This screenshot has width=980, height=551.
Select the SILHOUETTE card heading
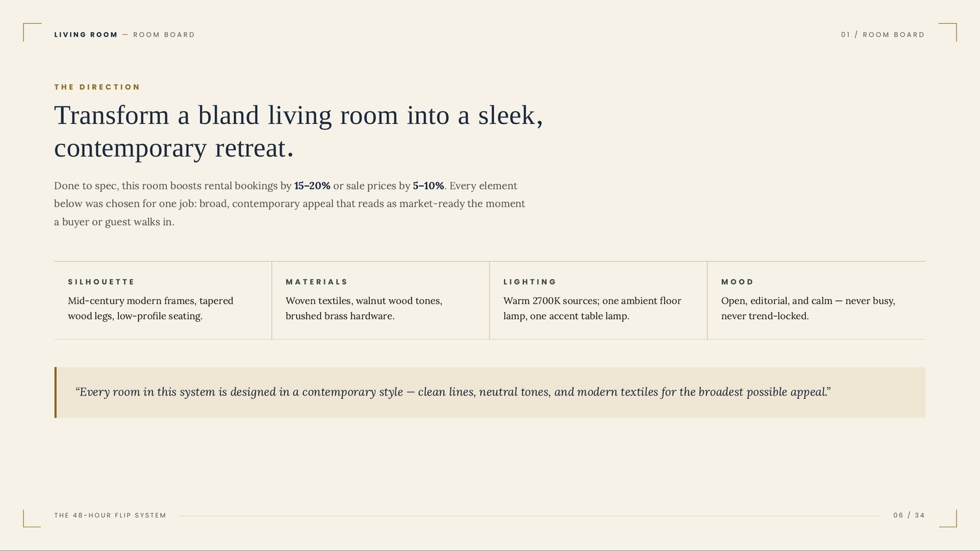click(x=101, y=282)
